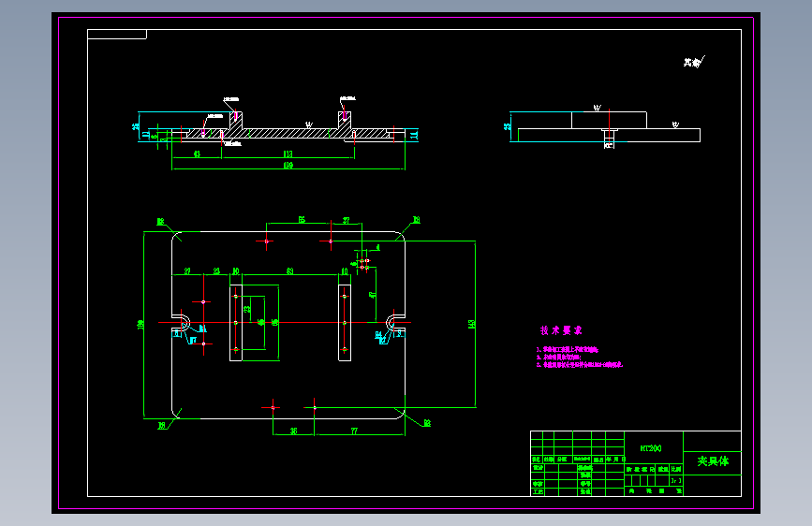Select the 36 dimension below the plate
The width and height of the screenshot is (812, 526).
[294, 431]
